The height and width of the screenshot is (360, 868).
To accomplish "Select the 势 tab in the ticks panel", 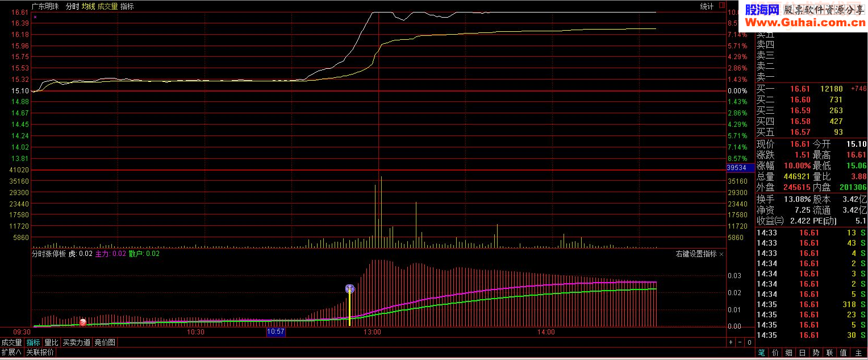I will tap(816, 353).
